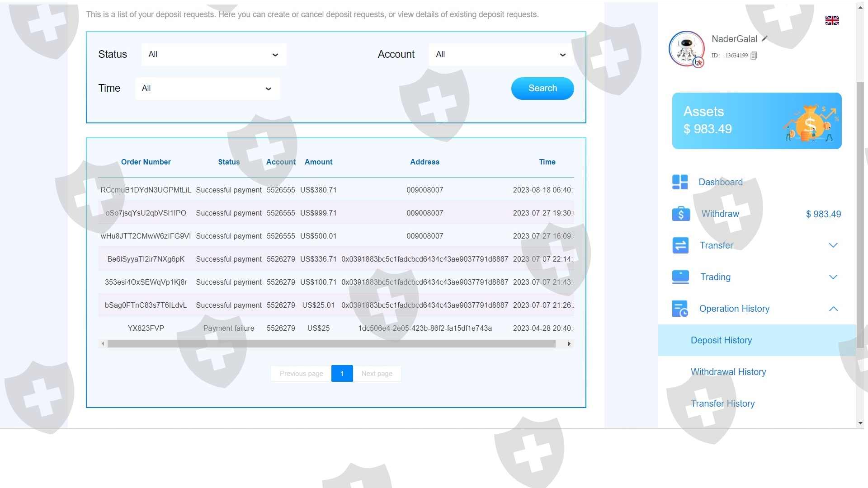This screenshot has width=868, height=488.
Task: Open the Account filter dropdown
Action: point(501,55)
